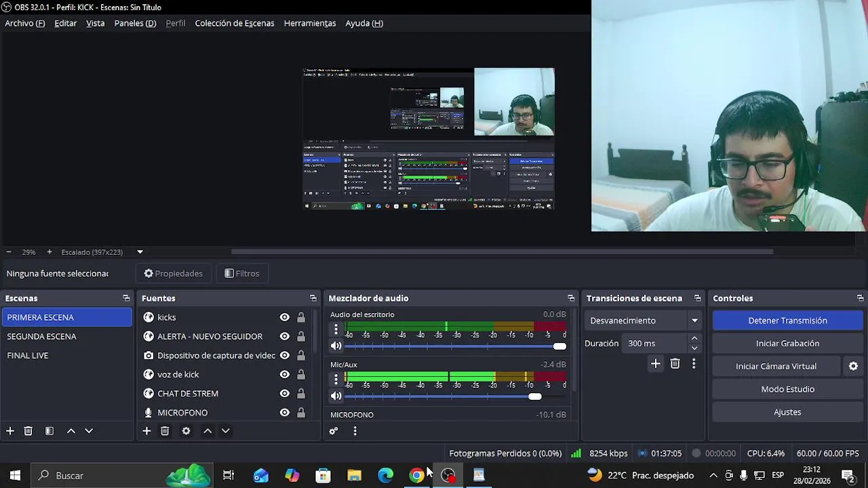This screenshot has height=488, width=868.
Task: Add a scene transition with plus
Action: click(656, 364)
